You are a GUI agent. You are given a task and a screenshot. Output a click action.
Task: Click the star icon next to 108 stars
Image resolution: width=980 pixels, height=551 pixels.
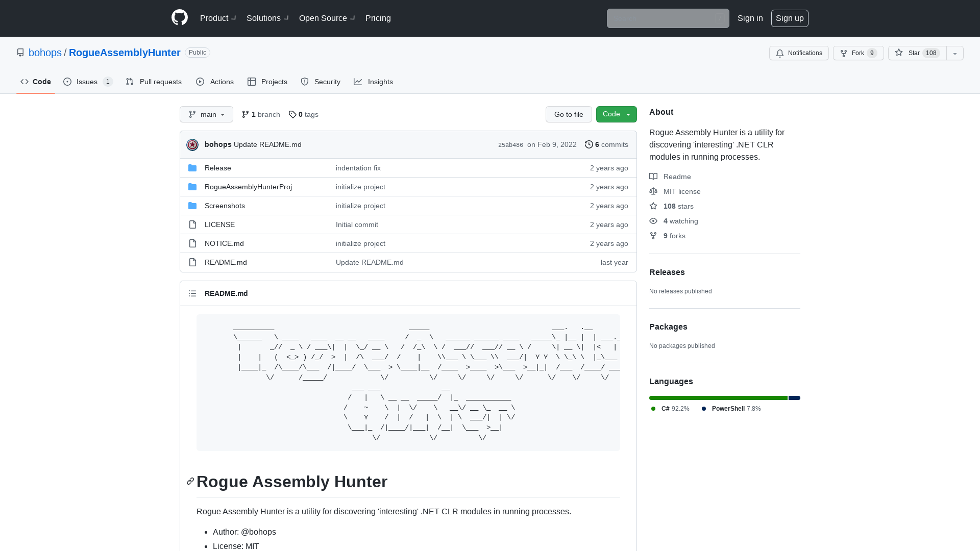[x=653, y=206]
